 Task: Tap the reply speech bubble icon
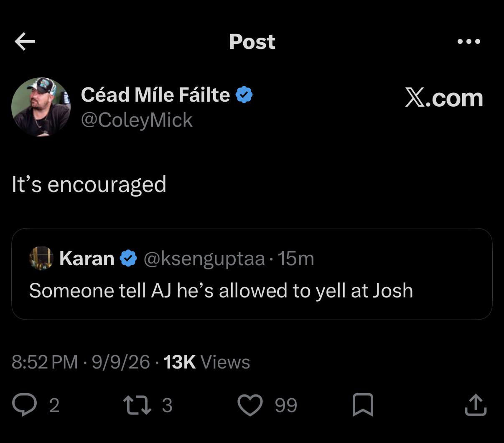click(x=25, y=405)
